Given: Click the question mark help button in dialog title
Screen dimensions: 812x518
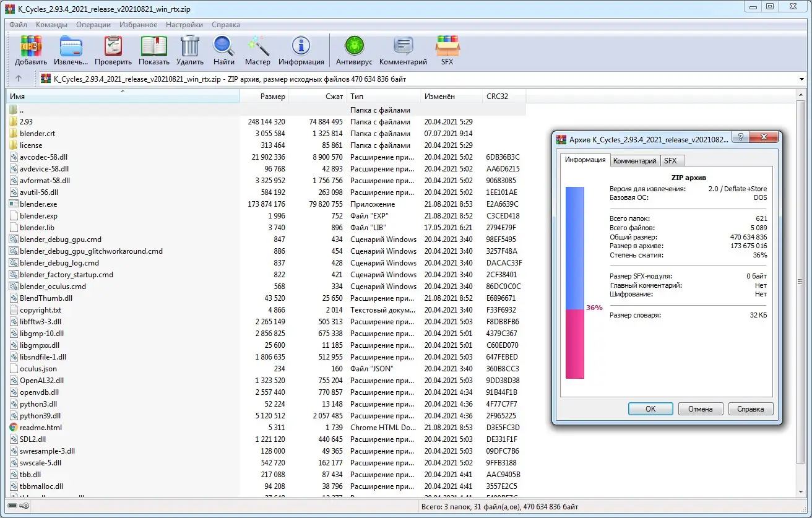Looking at the screenshot, I should (x=741, y=139).
